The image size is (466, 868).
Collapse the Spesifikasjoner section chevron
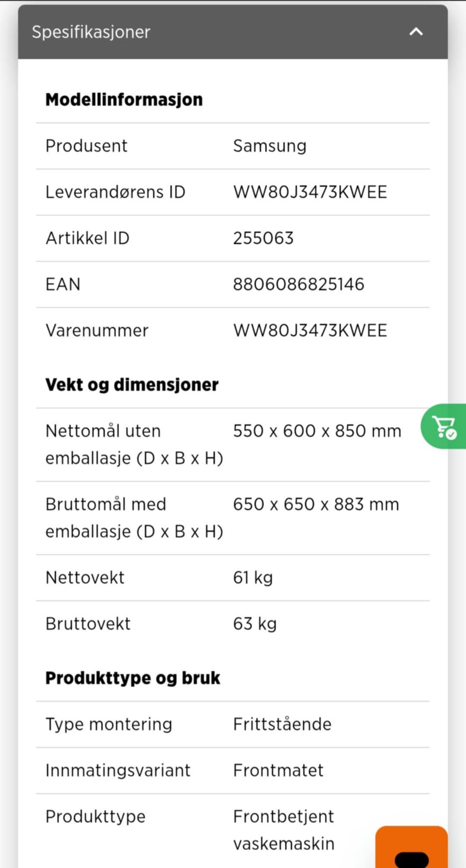click(x=416, y=32)
